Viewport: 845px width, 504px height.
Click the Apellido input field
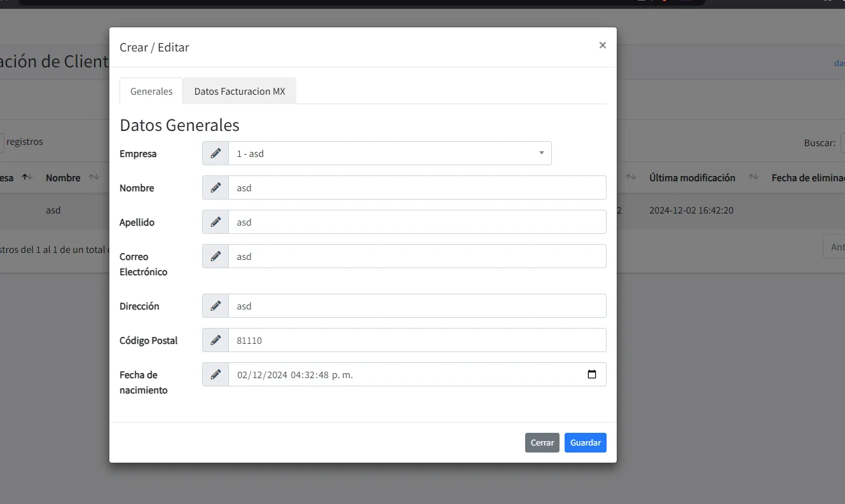[x=416, y=222]
